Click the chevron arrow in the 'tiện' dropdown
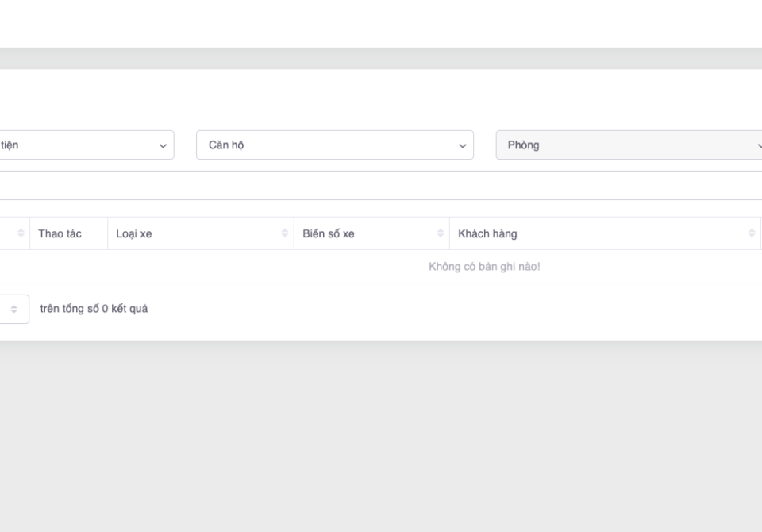 point(163,146)
